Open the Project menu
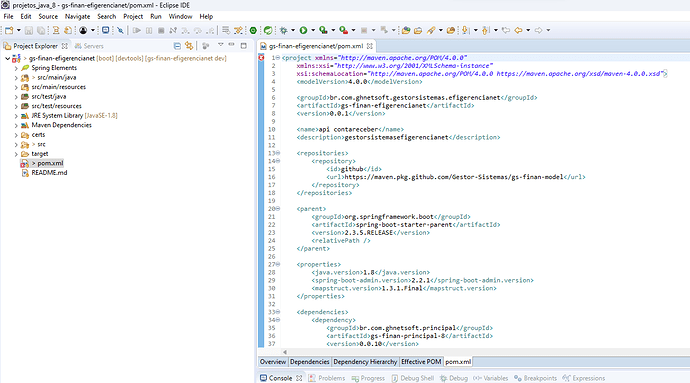The height and width of the screenshot is (383, 690). 133,16
